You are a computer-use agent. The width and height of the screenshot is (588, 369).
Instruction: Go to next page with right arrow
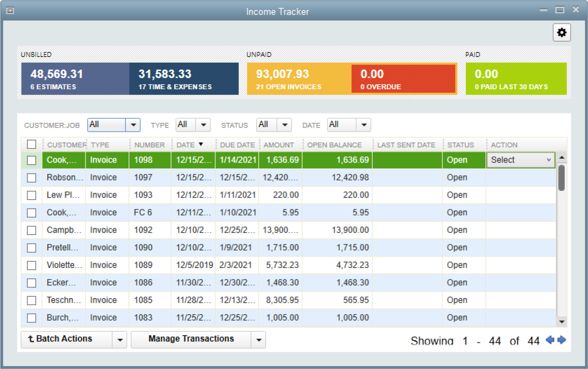coord(562,340)
